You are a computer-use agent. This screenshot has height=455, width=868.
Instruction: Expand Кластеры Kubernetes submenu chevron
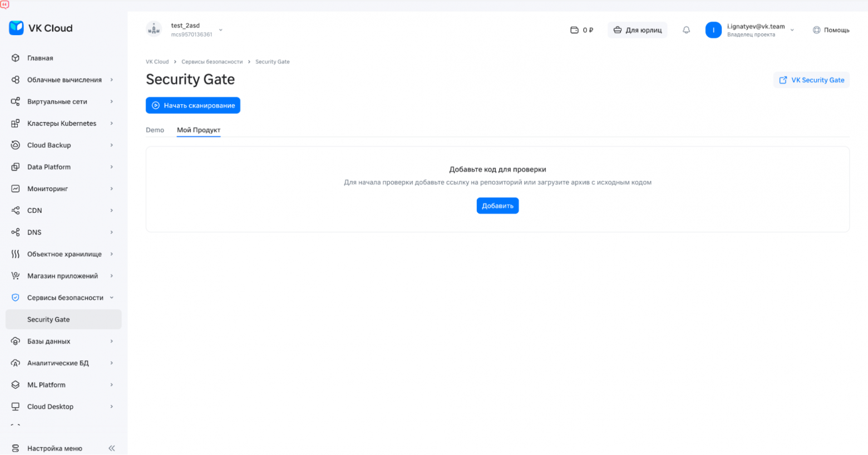click(x=112, y=123)
